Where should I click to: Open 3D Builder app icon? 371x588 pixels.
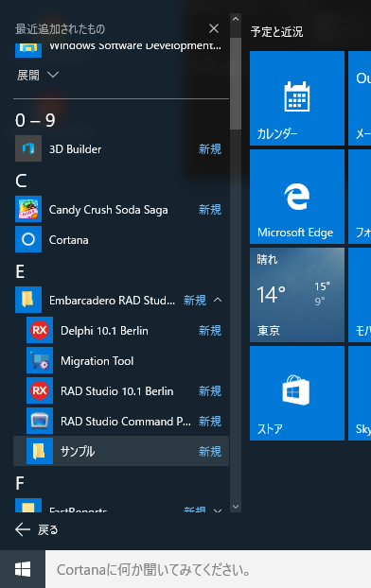pos(28,148)
